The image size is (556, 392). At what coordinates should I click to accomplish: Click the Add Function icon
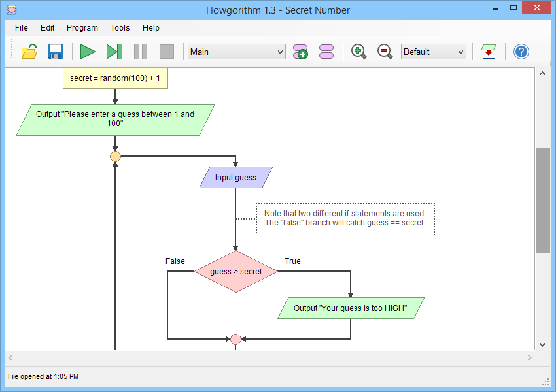(x=300, y=52)
